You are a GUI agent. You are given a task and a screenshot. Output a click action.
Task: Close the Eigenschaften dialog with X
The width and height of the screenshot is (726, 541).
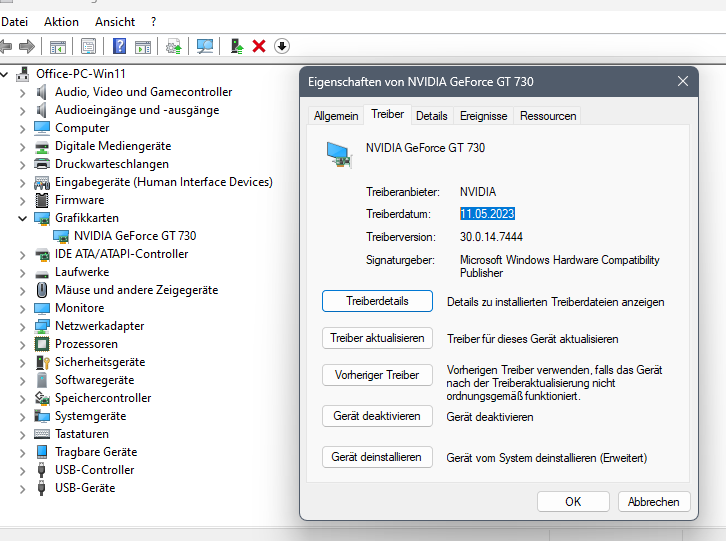click(682, 82)
